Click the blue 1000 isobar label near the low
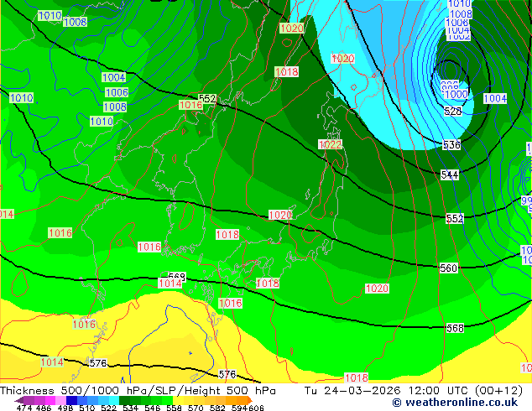The height and width of the screenshot is (411, 532). pyautogui.click(x=456, y=94)
